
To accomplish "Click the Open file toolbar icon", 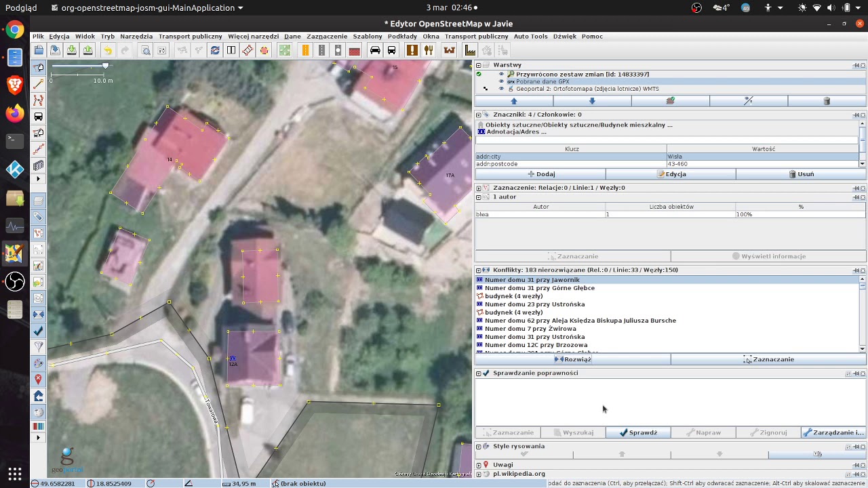I will [x=39, y=50].
